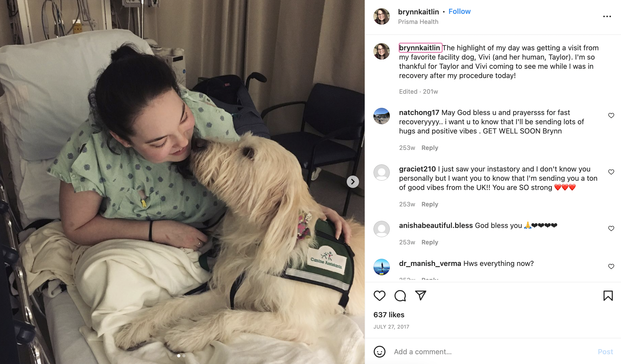Share post via paper plane icon
621x364 pixels.
pyautogui.click(x=421, y=295)
